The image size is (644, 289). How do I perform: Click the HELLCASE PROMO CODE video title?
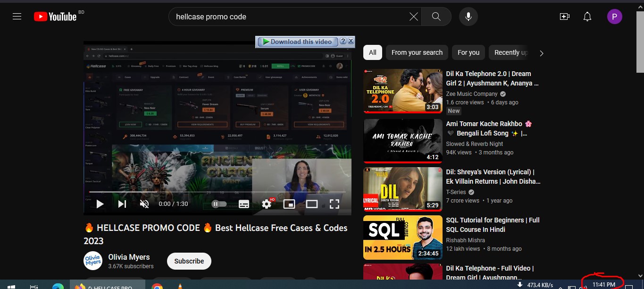click(216, 234)
